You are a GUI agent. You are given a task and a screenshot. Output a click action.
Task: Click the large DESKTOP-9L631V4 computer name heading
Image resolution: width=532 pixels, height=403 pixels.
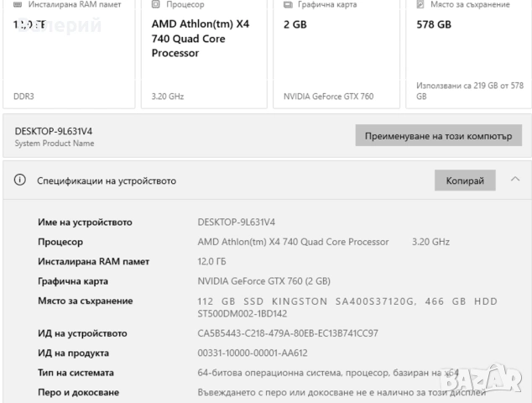tap(53, 131)
